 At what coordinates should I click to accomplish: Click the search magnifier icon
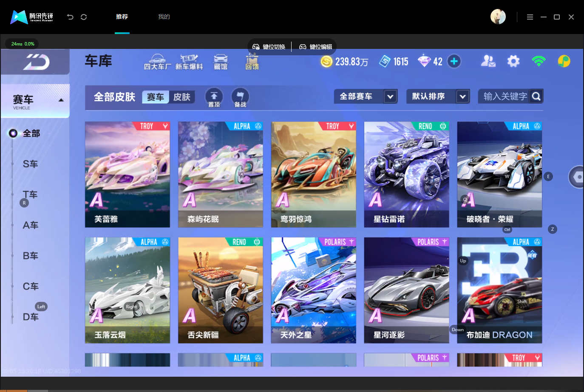tap(536, 97)
